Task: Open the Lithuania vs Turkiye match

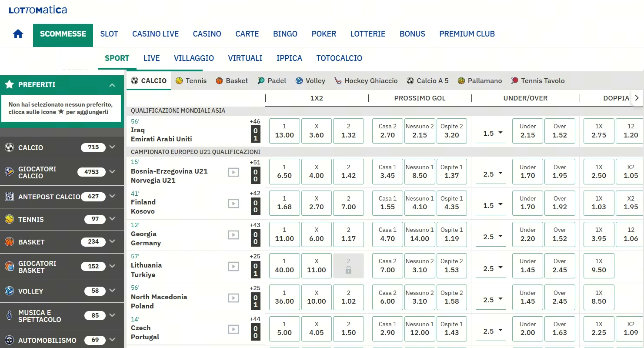Action: click(146, 270)
